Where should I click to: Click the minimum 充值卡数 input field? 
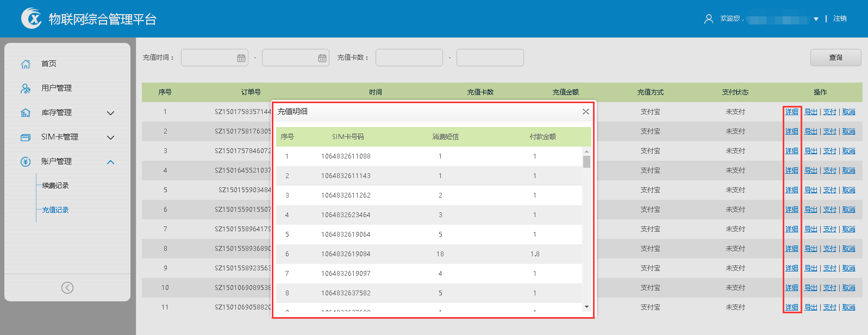[x=409, y=58]
